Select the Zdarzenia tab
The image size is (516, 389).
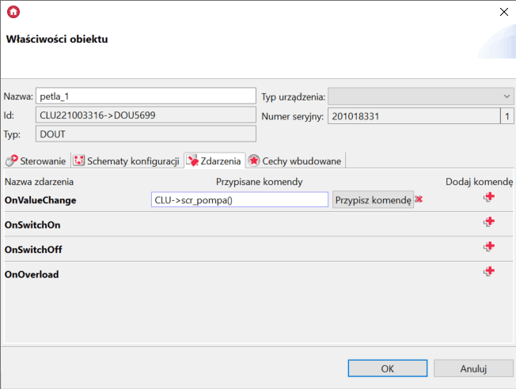click(x=215, y=161)
